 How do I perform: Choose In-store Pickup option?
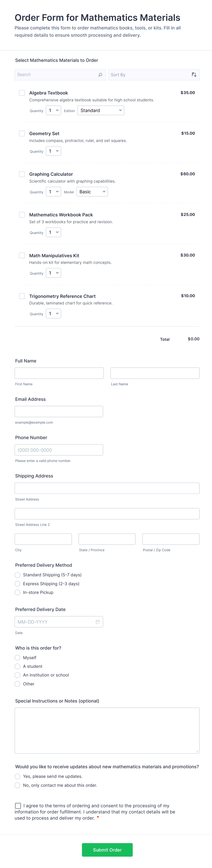[x=17, y=592]
